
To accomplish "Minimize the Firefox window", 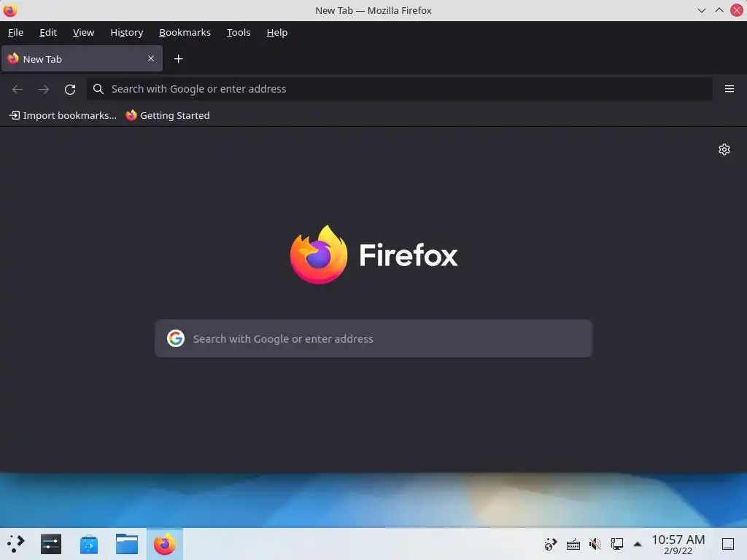I will [x=701, y=10].
